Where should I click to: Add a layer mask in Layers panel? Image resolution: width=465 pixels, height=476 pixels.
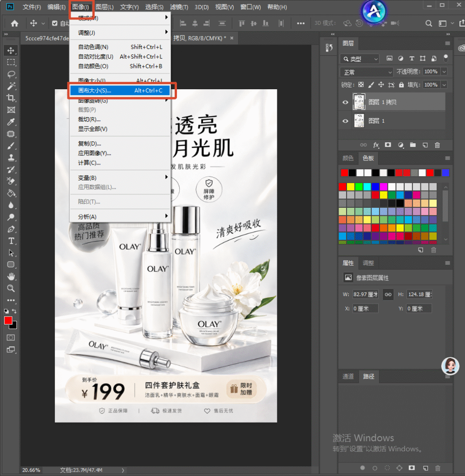click(x=388, y=145)
